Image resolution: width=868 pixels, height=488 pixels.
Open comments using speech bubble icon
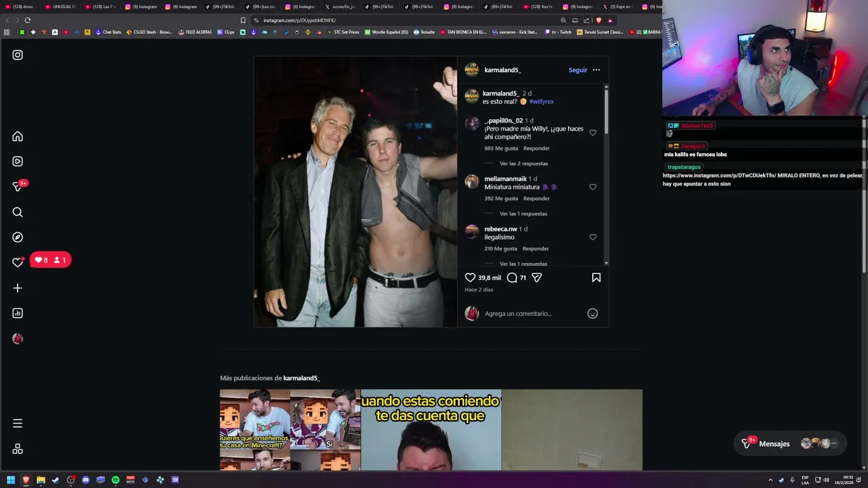[x=512, y=277]
